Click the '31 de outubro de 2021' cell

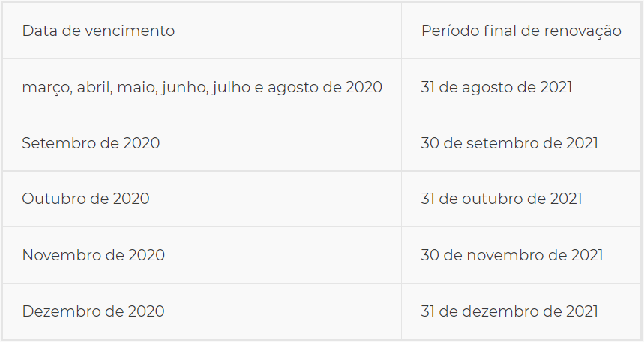tap(501, 199)
